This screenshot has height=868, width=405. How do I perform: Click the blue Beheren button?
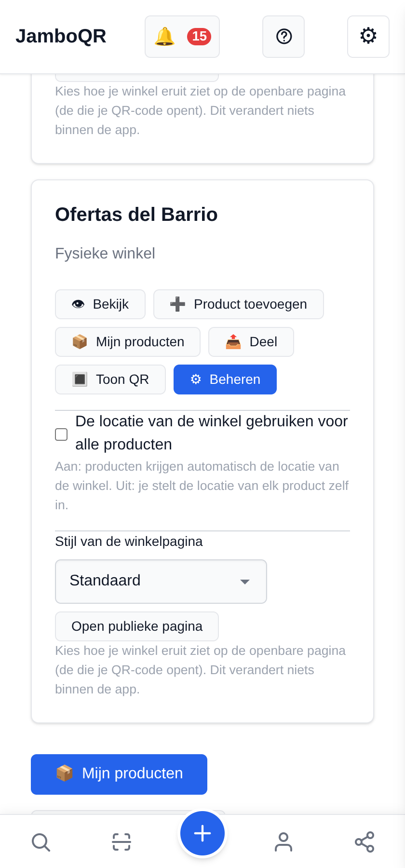pyautogui.click(x=225, y=380)
